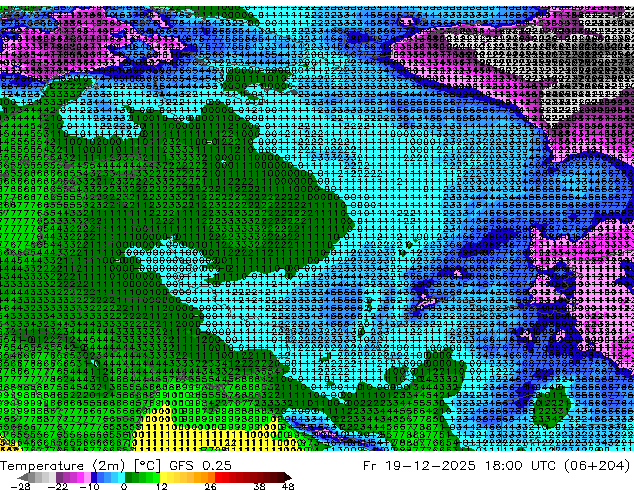Click the yellow band of the color scale
Screen dimensions: 634x490
pos(170,477)
